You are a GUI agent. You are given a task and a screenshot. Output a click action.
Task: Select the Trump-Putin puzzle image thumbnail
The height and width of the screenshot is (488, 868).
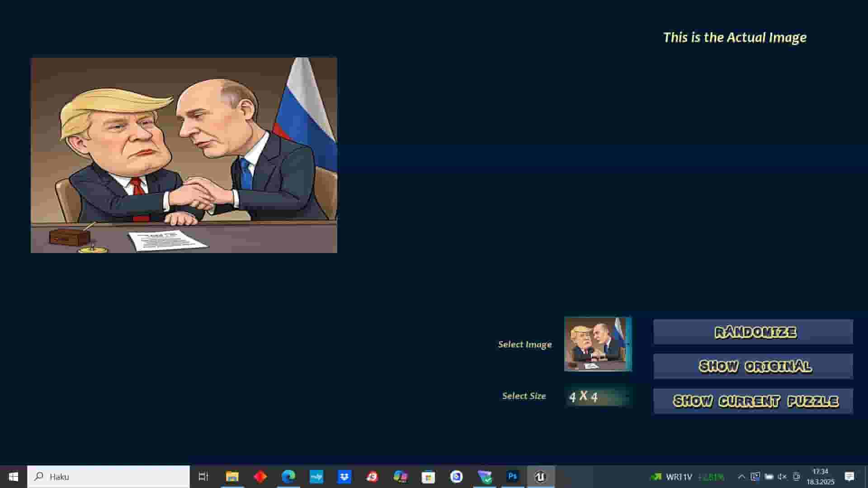(x=598, y=345)
